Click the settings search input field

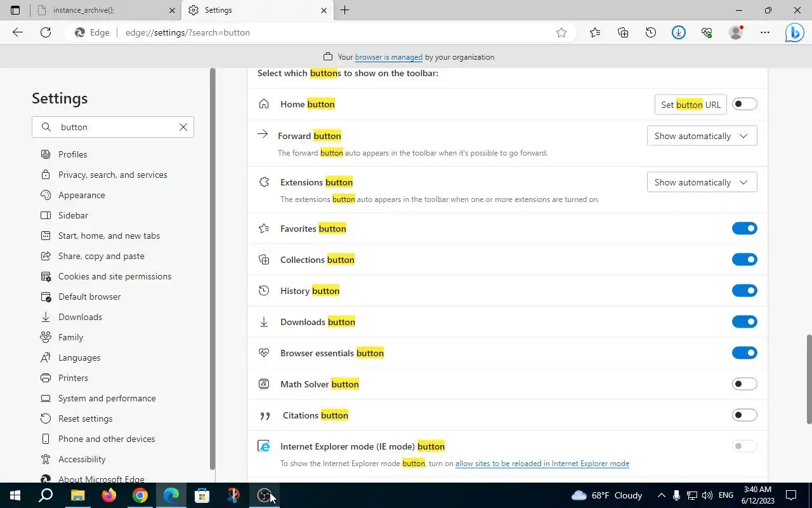[113, 127]
